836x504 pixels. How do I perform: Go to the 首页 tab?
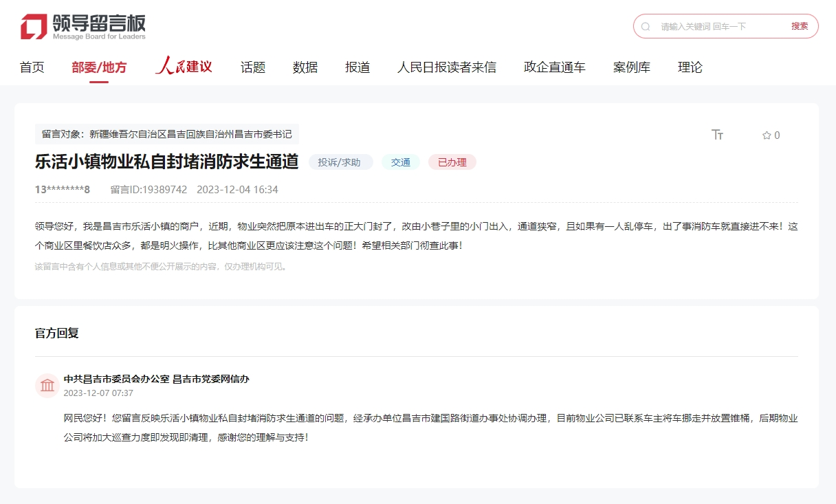(x=32, y=67)
